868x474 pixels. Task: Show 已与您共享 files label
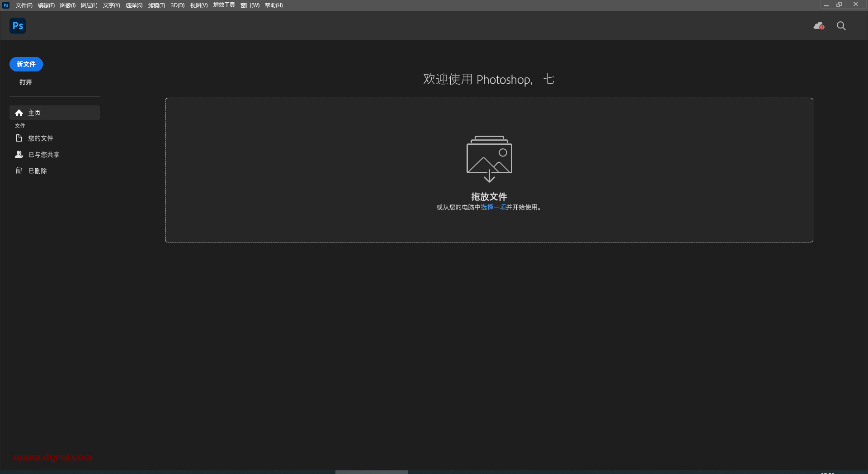(44, 155)
